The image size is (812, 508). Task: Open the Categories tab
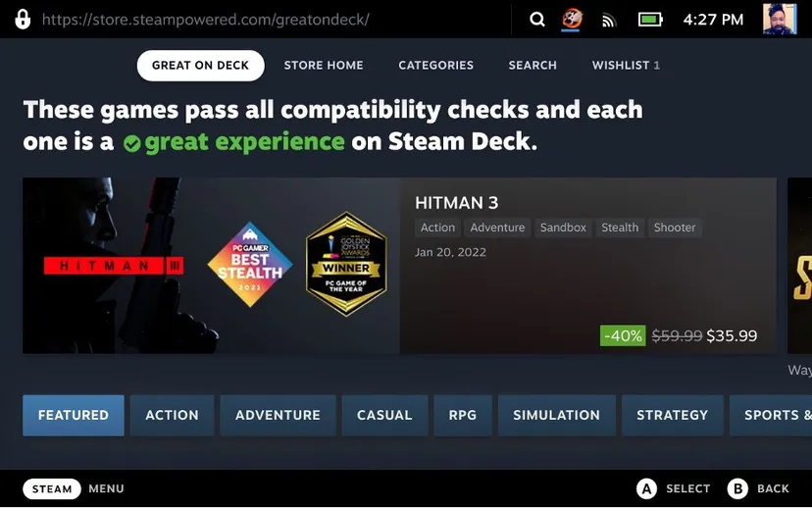coord(436,66)
